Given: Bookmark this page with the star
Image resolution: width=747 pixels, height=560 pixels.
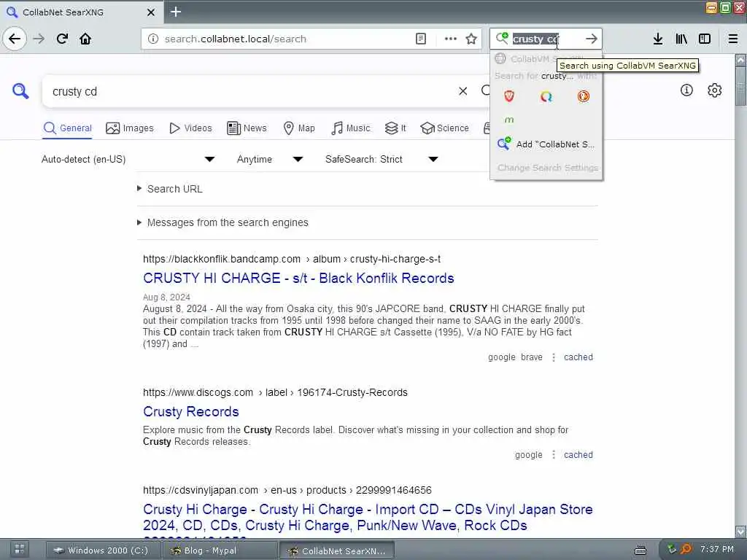Looking at the screenshot, I should [471, 39].
